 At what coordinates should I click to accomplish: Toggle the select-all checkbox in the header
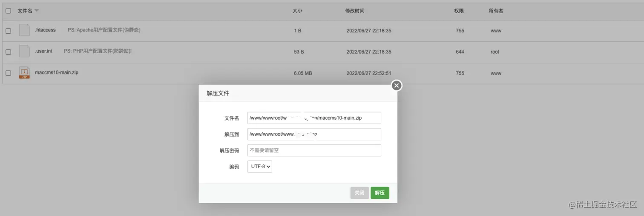pyautogui.click(x=8, y=11)
